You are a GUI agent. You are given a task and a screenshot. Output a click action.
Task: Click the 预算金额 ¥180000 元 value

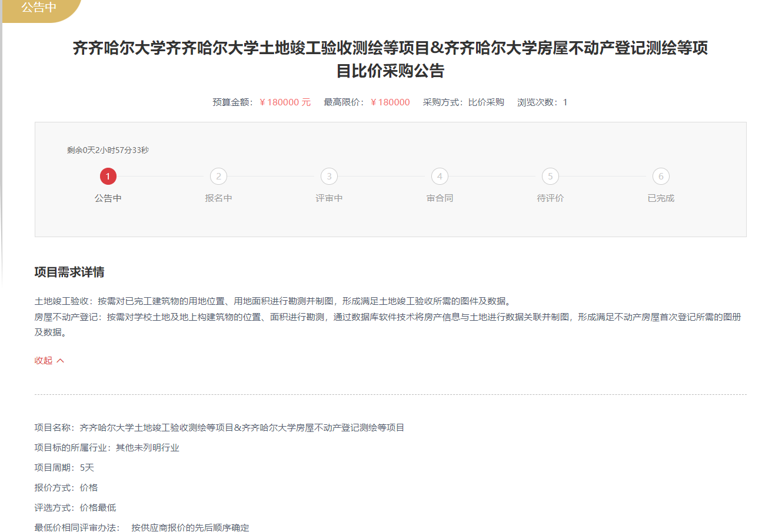(x=285, y=102)
